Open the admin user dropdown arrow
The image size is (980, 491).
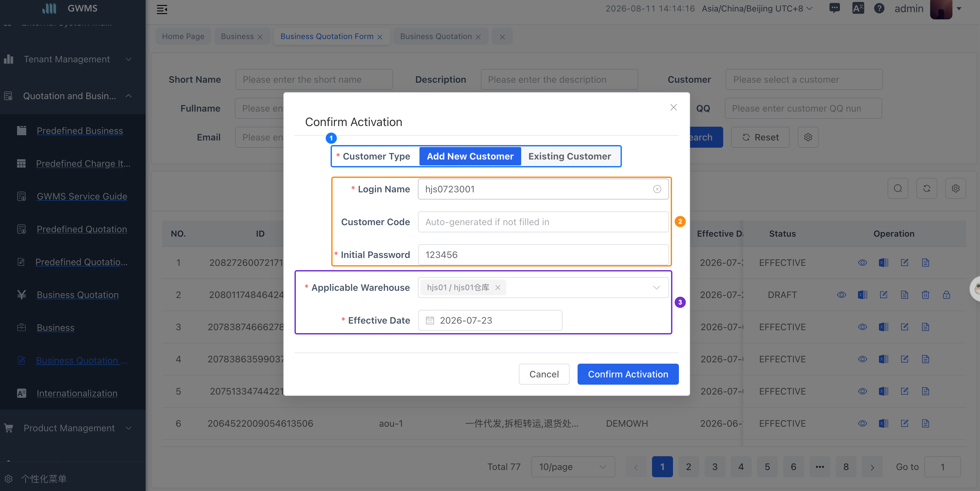tap(959, 9)
